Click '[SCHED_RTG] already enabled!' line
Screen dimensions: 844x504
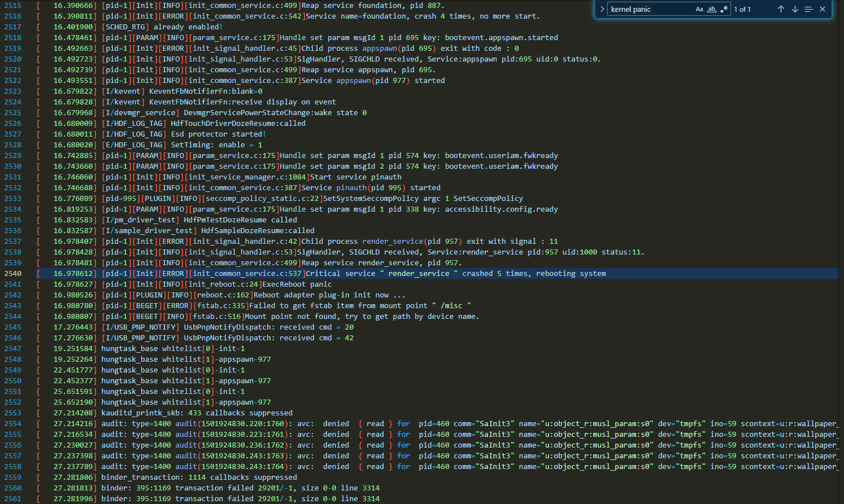click(162, 27)
